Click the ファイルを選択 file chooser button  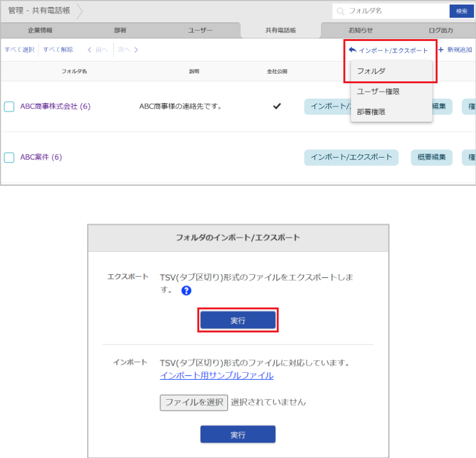(x=193, y=402)
